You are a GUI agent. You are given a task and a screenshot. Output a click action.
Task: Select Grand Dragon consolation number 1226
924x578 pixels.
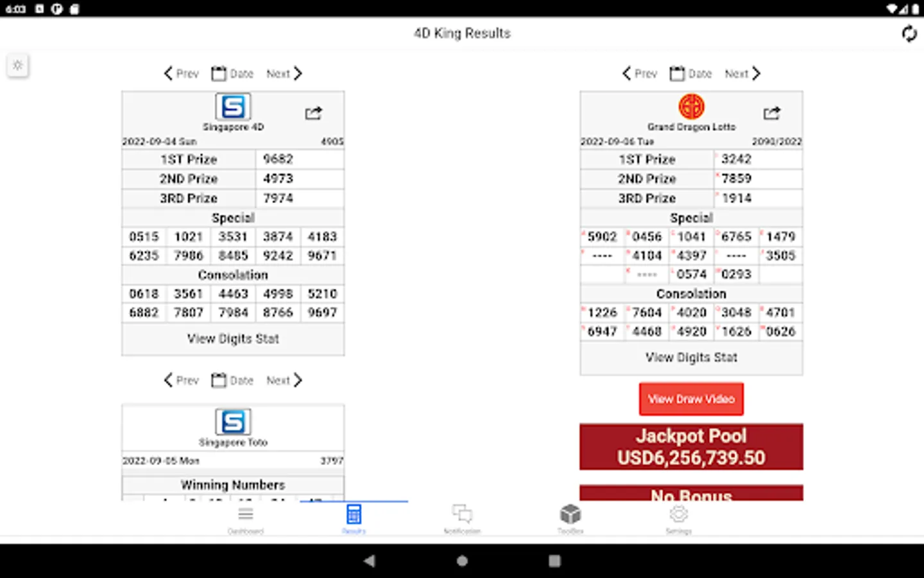coord(602,313)
